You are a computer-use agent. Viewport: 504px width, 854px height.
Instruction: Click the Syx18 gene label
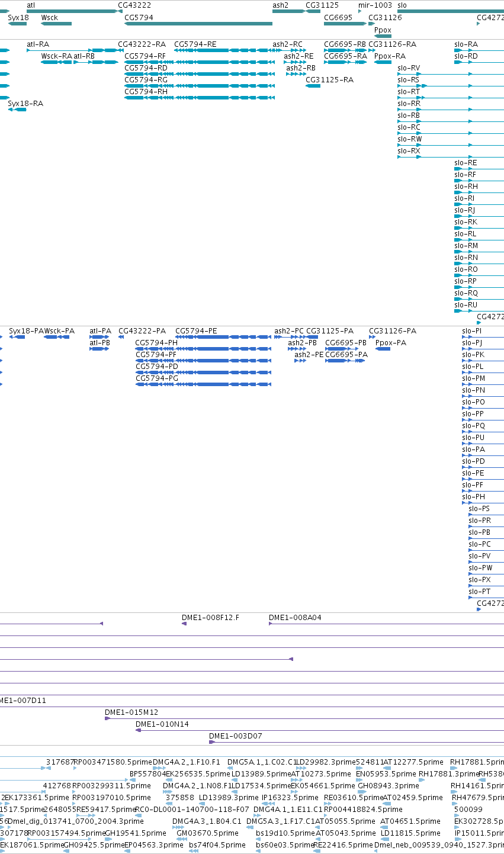click(x=18, y=18)
